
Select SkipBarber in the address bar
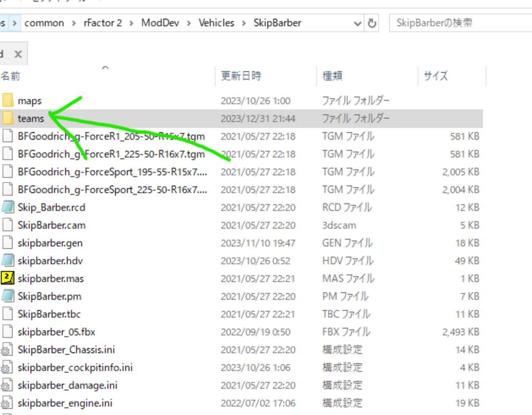point(277,23)
